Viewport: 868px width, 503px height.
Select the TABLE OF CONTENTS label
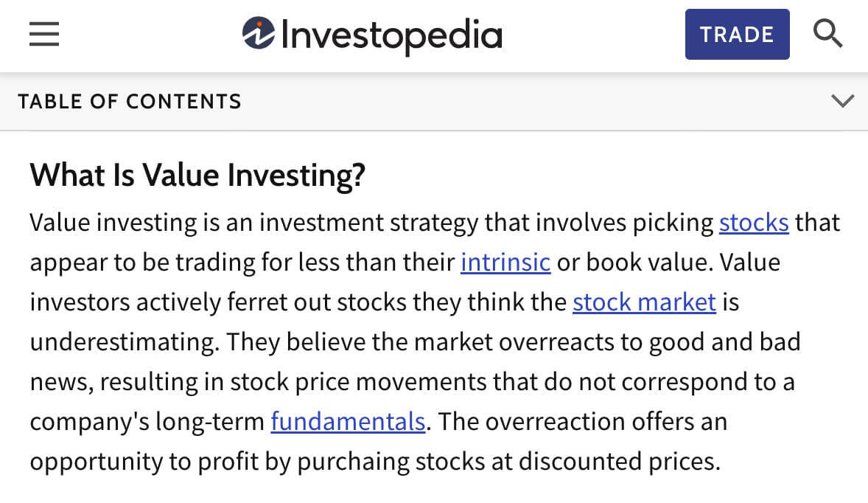pos(130,101)
